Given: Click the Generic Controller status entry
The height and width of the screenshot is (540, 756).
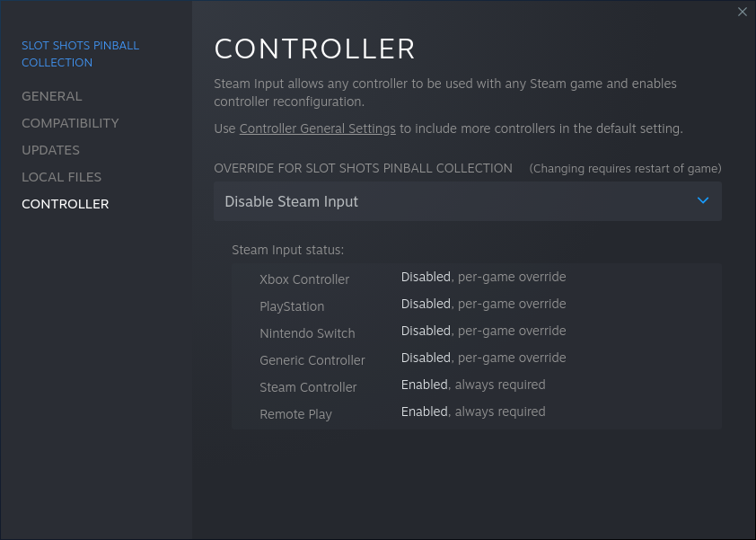Looking at the screenshot, I should tap(476, 359).
